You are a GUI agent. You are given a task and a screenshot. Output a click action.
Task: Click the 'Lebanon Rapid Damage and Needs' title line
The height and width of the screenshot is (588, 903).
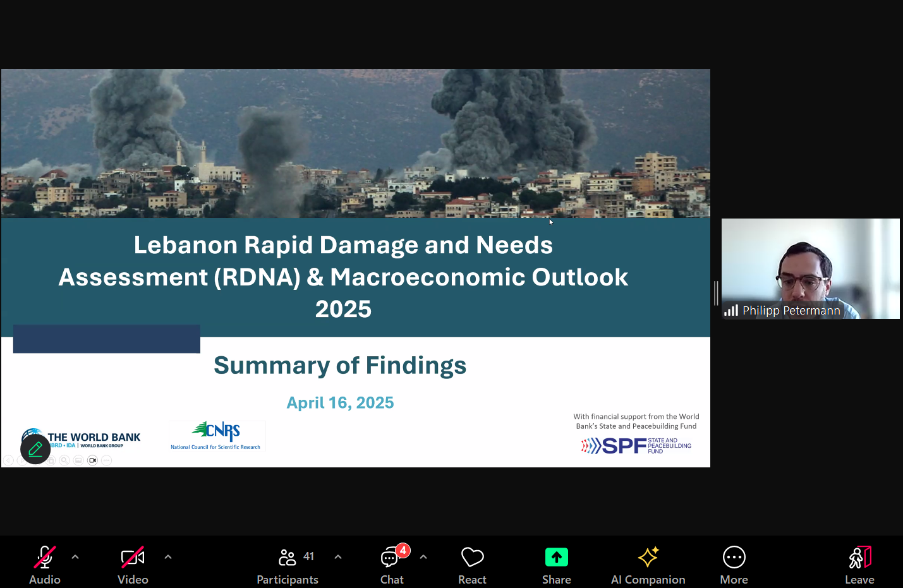tap(343, 245)
